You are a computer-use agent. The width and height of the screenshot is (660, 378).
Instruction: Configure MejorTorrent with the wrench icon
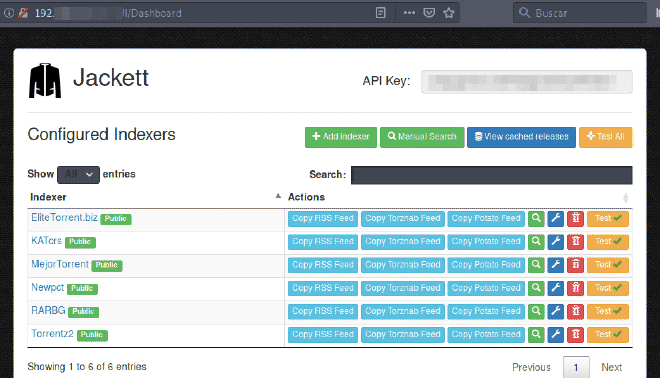click(x=556, y=265)
